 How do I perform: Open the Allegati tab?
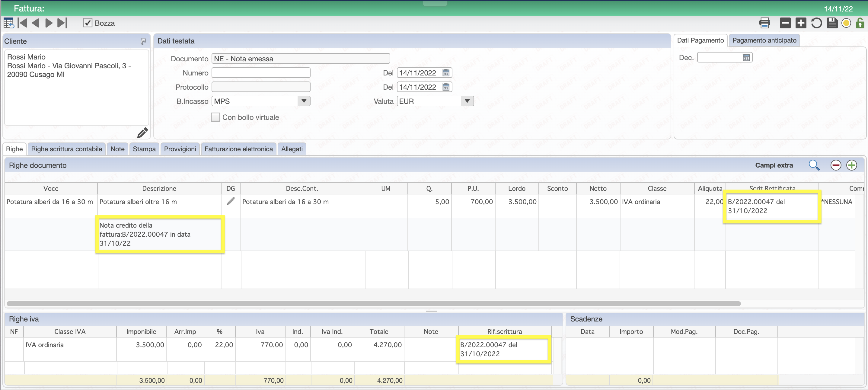pyautogui.click(x=292, y=149)
